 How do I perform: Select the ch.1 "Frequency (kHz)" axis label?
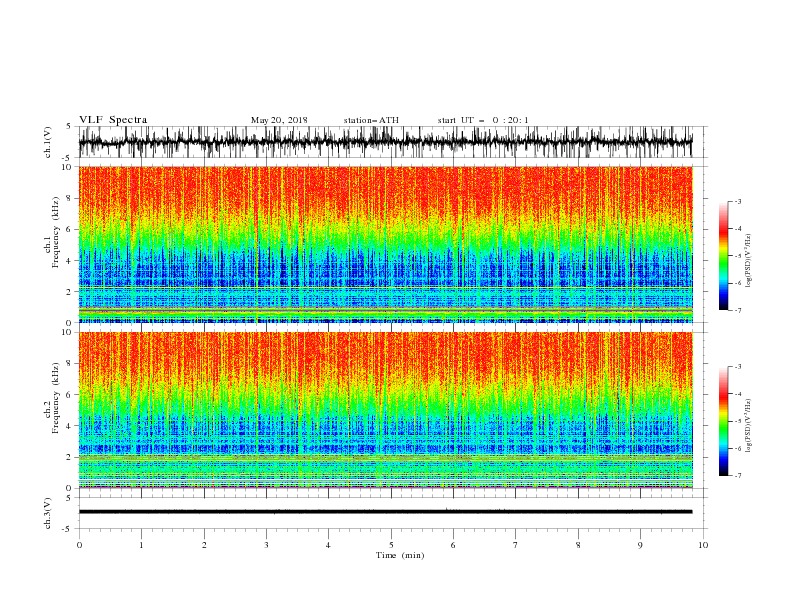pyautogui.click(x=56, y=232)
